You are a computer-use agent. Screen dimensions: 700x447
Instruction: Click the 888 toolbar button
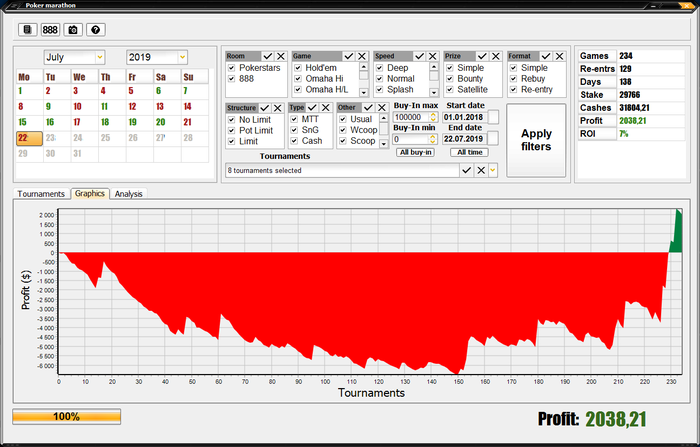click(x=50, y=29)
